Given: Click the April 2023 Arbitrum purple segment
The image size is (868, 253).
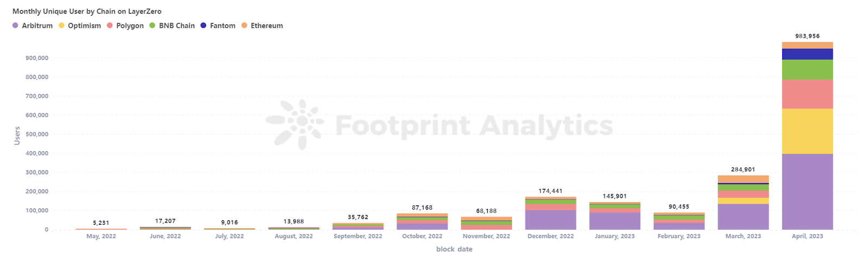Looking at the screenshot, I should pos(807,191).
